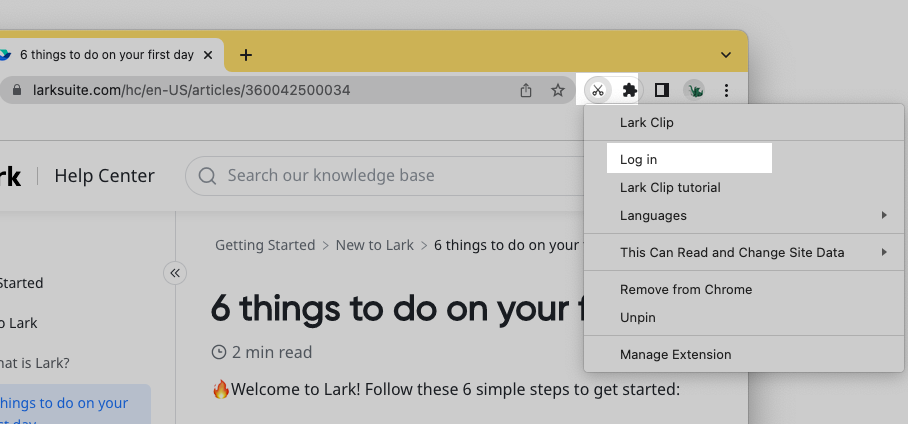The image size is (908, 424).
Task: Open the New to Lark breadcrumb link
Action: click(x=376, y=245)
